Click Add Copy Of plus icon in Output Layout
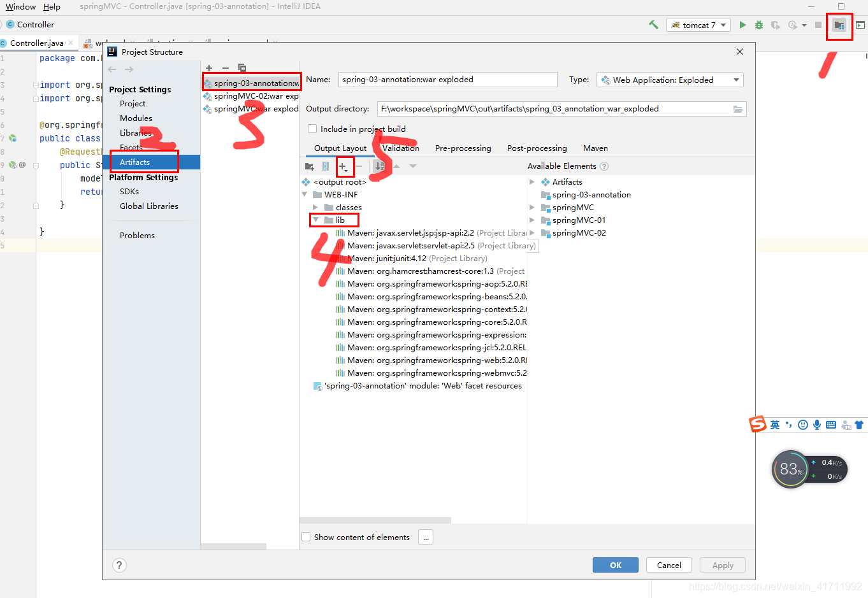Screen dimensions: 868x598 click(x=344, y=167)
